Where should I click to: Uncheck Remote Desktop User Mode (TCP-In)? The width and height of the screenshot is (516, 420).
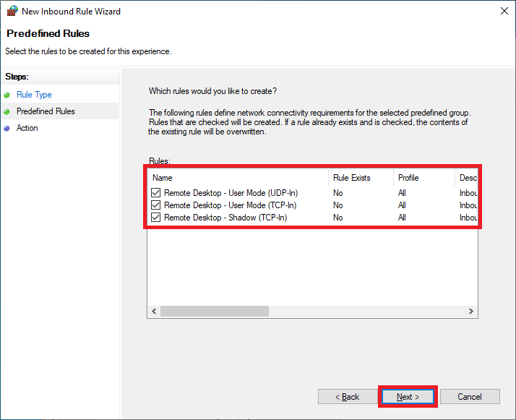(x=155, y=205)
